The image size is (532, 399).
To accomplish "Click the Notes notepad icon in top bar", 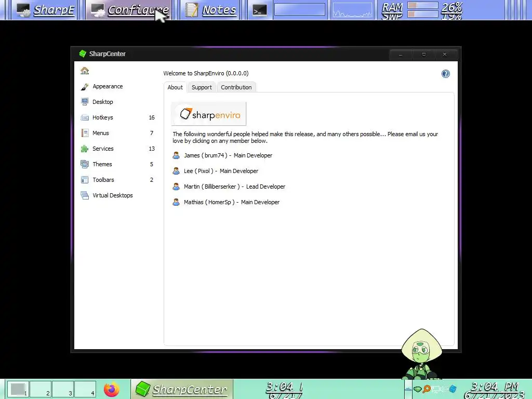I will pos(191,10).
